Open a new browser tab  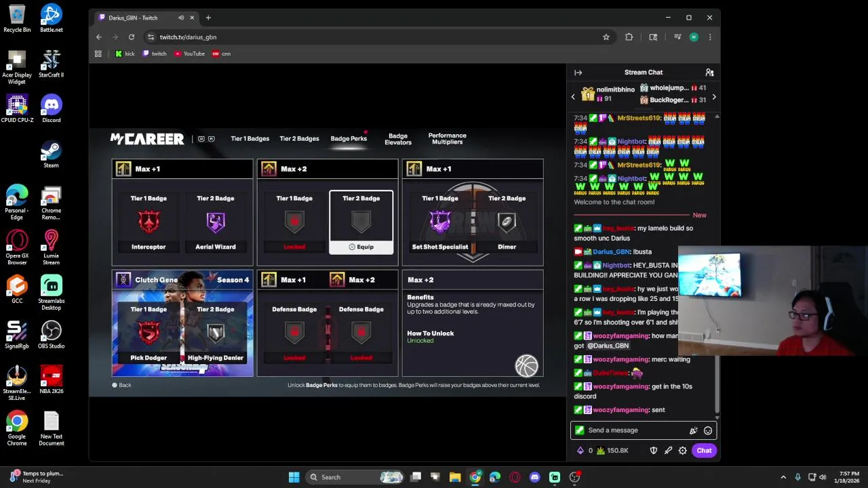[x=208, y=18]
